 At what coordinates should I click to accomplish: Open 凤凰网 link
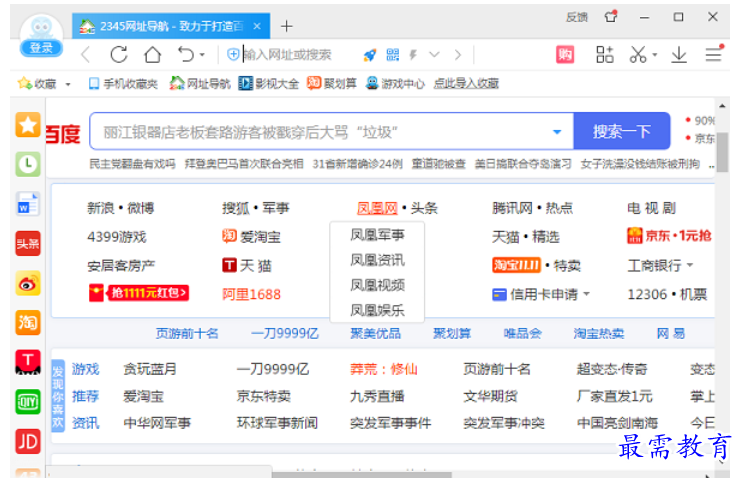(x=377, y=208)
